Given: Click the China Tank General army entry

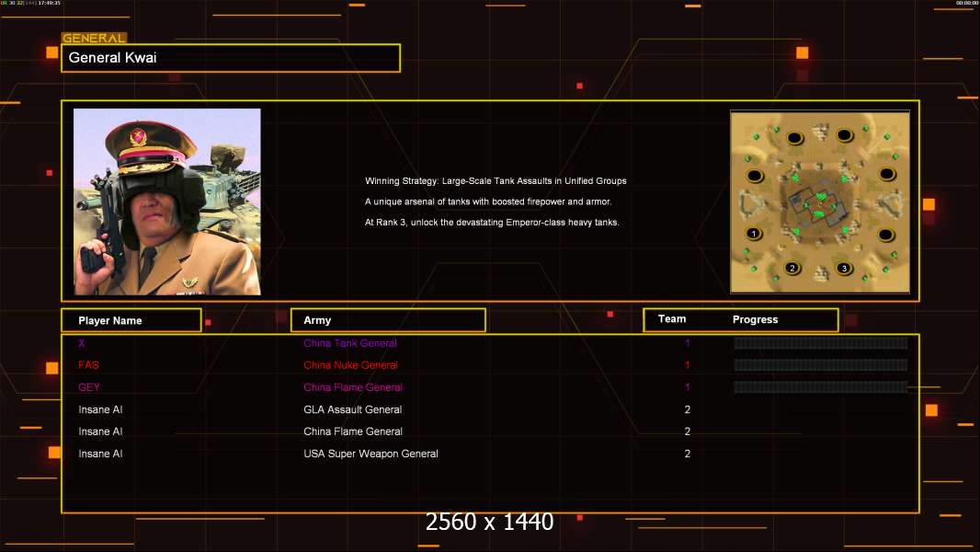Looking at the screenshot, I should 350,343.
